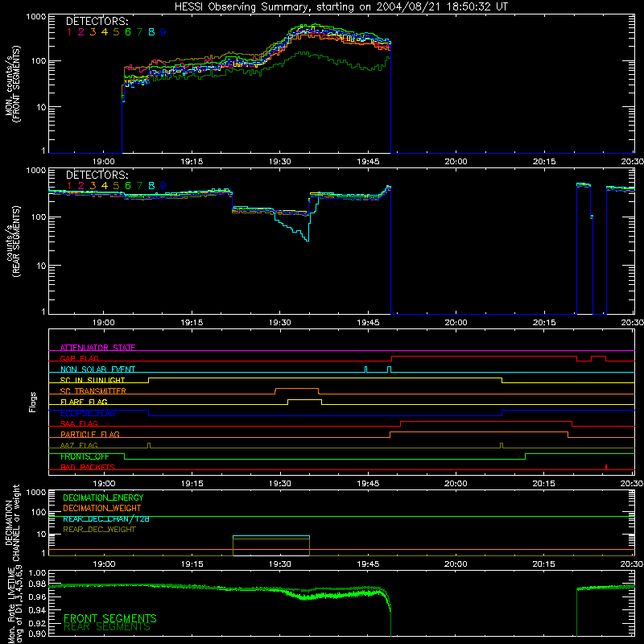Click the 20:00 tick label under the rear segments plot
644x644 pixels.
(456, 323)
